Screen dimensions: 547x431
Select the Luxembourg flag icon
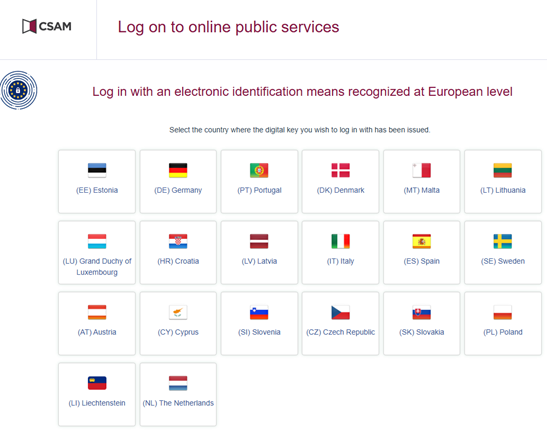[x=97, y=241]
